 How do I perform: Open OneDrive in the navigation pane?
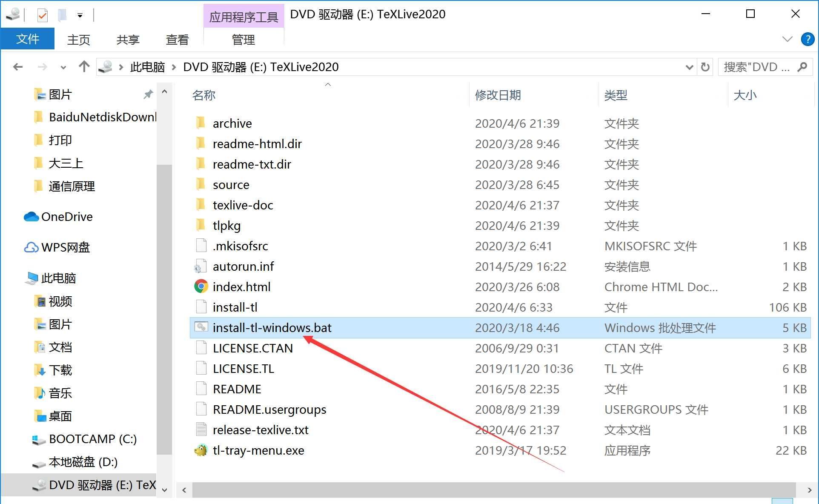click(x=67, y=217)
